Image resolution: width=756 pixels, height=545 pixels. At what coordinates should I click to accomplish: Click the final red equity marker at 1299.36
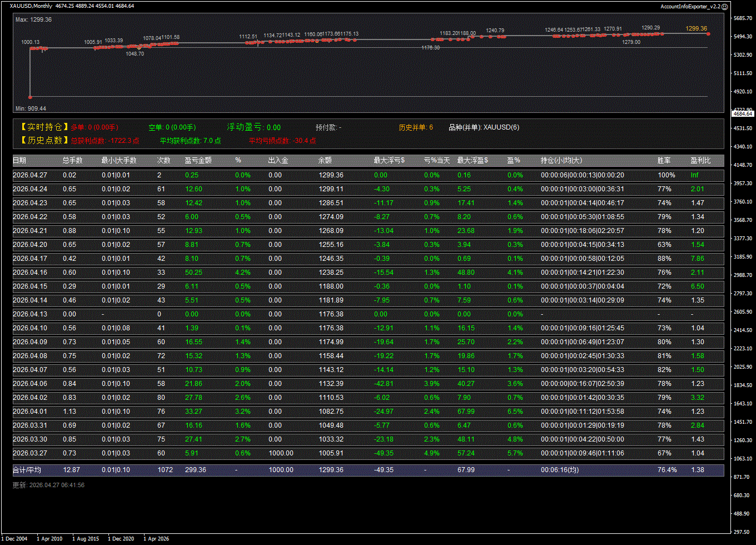pyautogui.click(x=708, y=34)
